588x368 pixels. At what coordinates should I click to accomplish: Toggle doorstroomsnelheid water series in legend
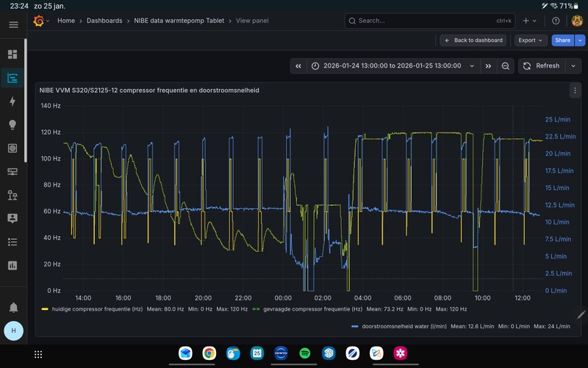coord(404,326)
